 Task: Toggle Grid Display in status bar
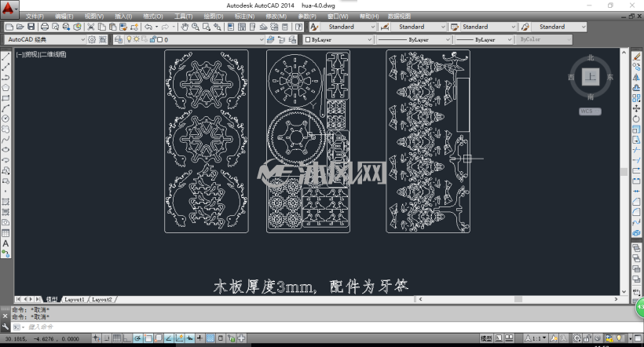117,338
